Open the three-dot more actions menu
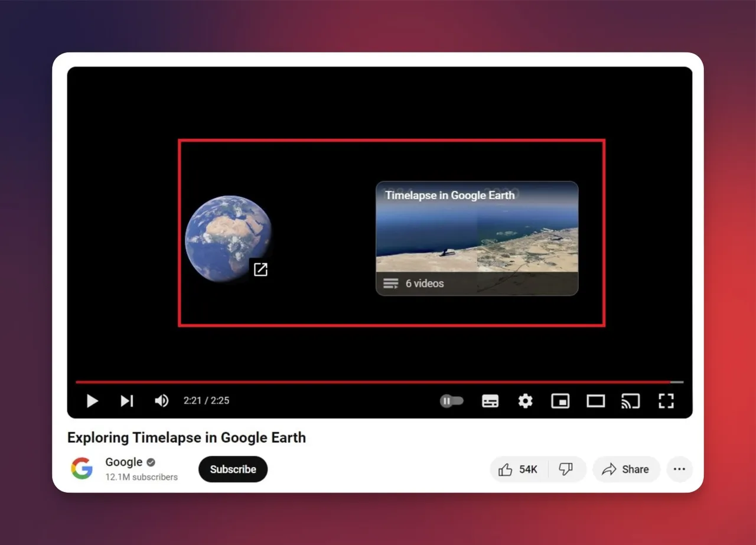Screen dimensions: 756x545 (x=679, y=469)
